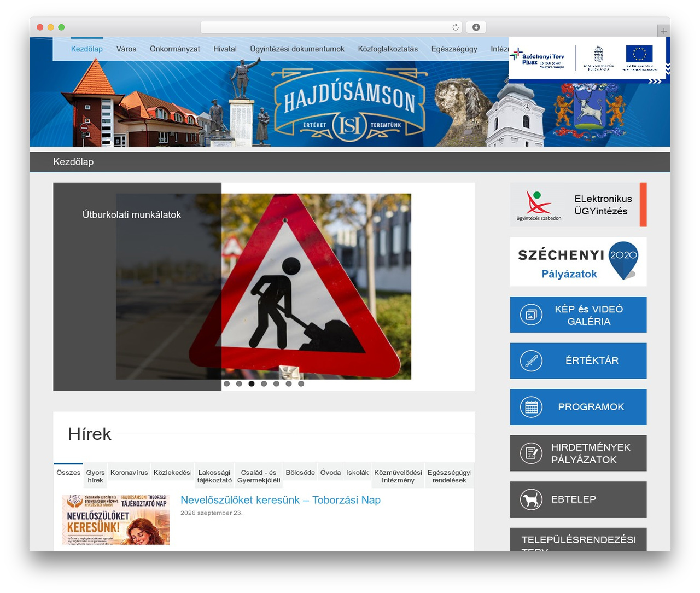
Task: Click the Értéktár sword icon
Action: 531,361
